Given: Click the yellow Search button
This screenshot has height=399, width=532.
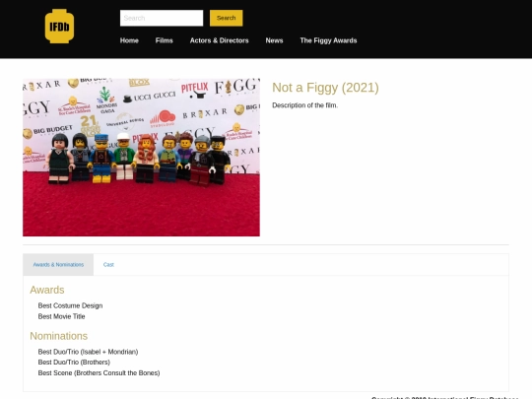Looking at the screenshot, I should tap(226, 18).
